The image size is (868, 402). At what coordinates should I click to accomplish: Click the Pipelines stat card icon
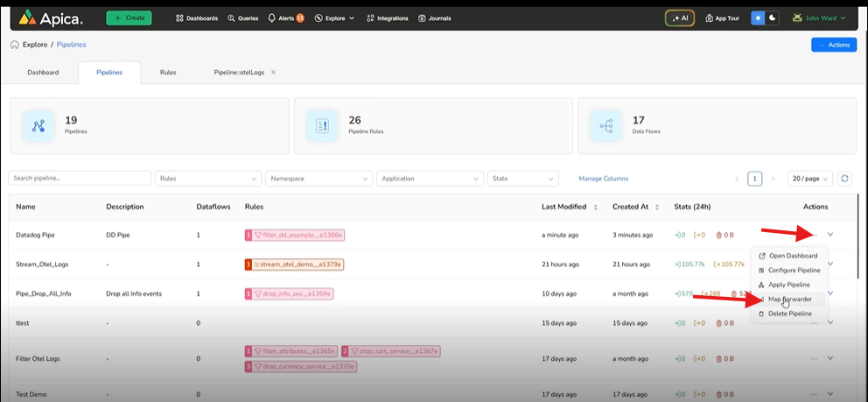point(38,126)
